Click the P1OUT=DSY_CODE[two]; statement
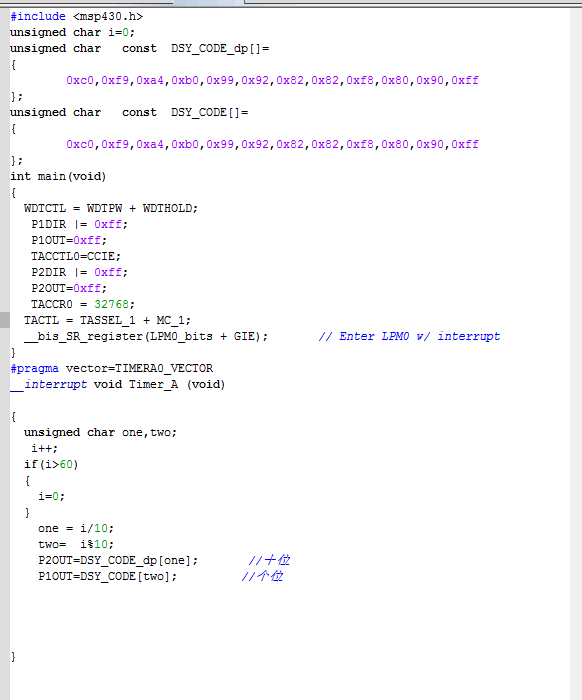The height and width of the screenshot is (700, 582). tap(108, 577)
